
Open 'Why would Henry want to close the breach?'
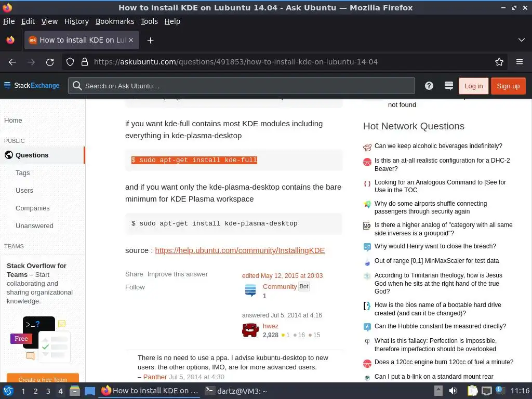pyautogui.click(x=435, y=246)
